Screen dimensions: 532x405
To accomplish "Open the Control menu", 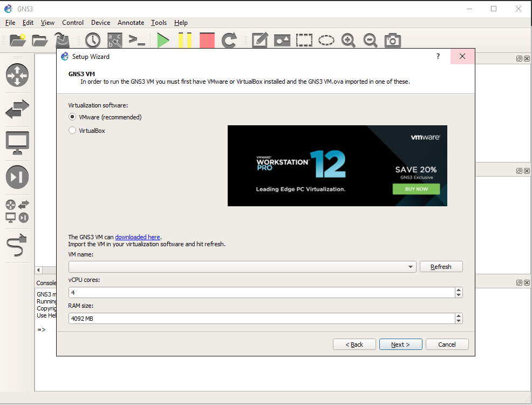I will (73, 22).
